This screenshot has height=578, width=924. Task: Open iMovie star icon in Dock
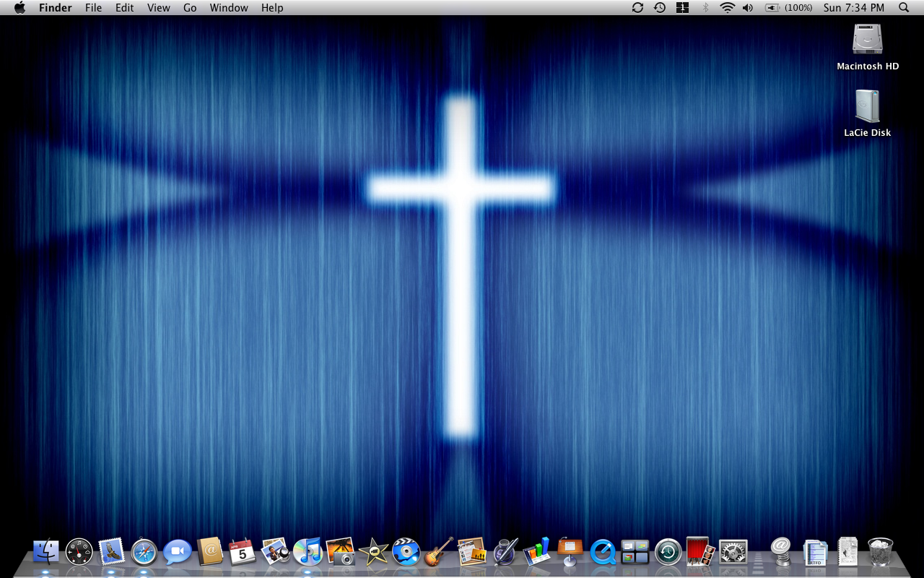(x=373, y=553)
